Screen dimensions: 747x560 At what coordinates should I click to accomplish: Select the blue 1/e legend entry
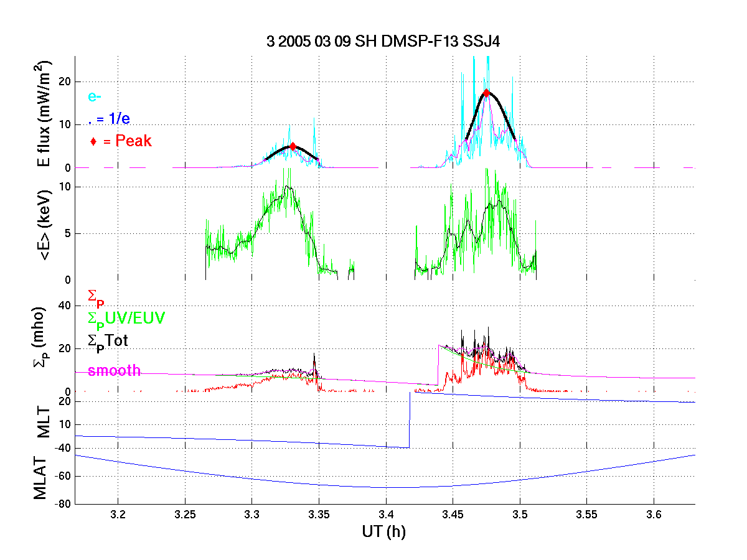tap(110, 119)
